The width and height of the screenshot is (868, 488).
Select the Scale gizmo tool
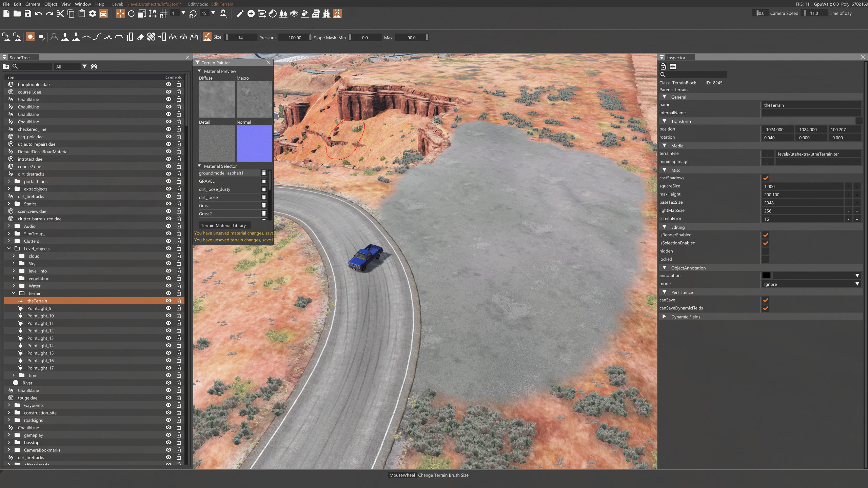pyautogui.click(x=142, y=14)
